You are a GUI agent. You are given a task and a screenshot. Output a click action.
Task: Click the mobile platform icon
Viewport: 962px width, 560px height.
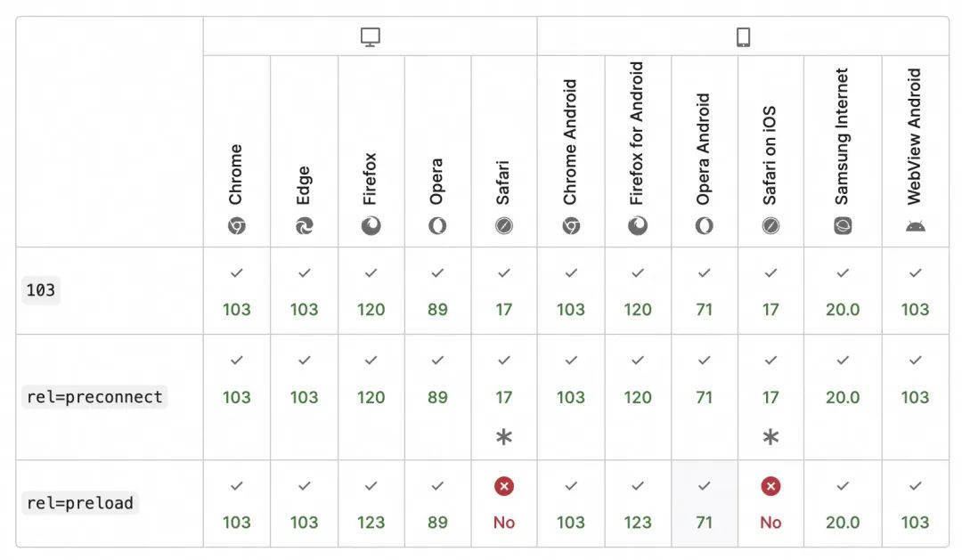743,37
